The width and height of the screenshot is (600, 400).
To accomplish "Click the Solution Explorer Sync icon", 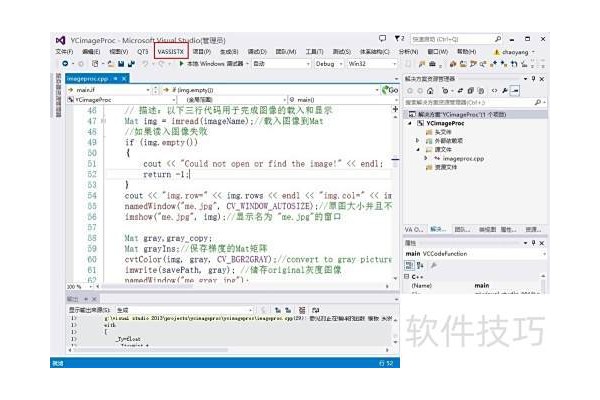I will [x=460, y=91].
